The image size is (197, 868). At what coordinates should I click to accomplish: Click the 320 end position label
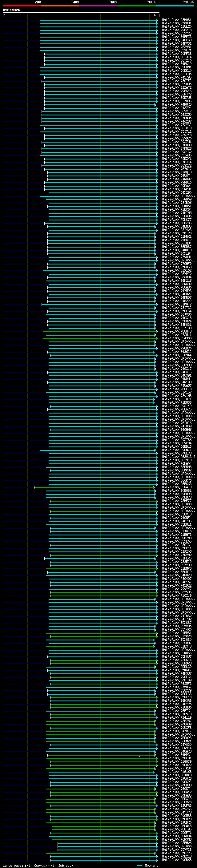pos(155,15)
